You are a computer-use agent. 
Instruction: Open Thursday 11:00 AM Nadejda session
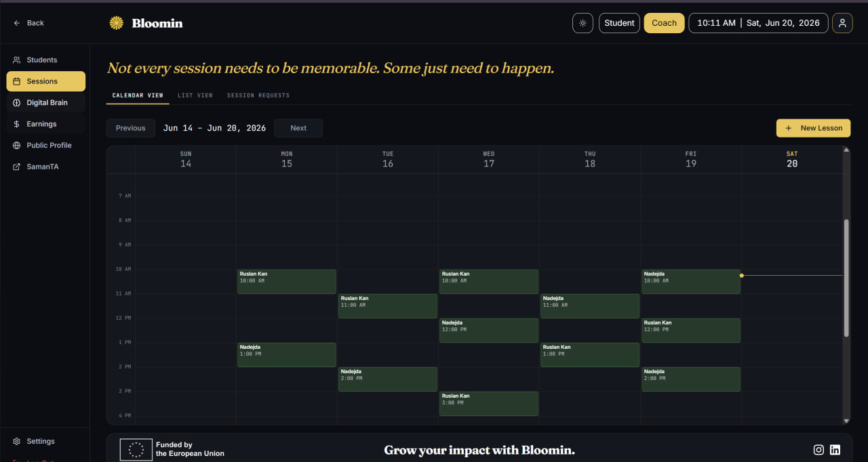590,306
